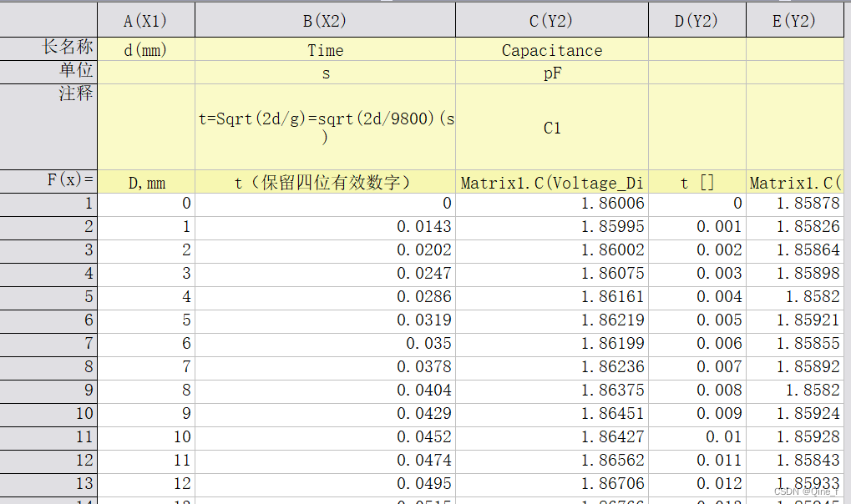Click cell value 0.001 in column D
The image size is (851, 504).
(x=697, y=228)
